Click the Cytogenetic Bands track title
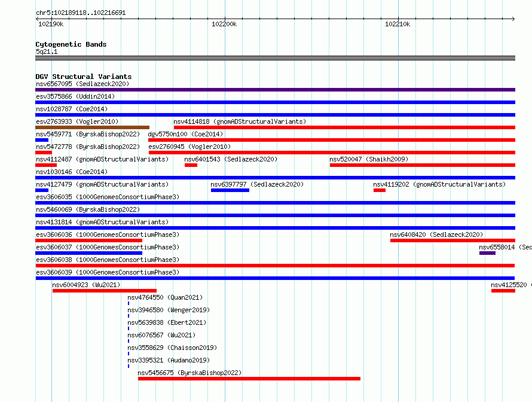 pos(71,44)
